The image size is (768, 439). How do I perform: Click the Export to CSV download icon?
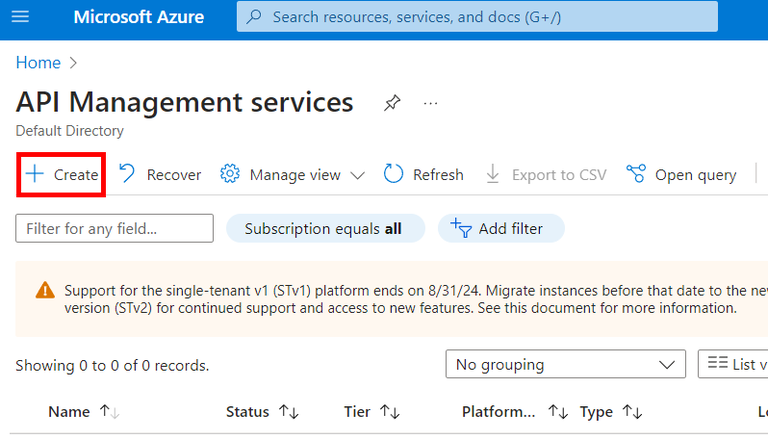[x=493, y=174]
